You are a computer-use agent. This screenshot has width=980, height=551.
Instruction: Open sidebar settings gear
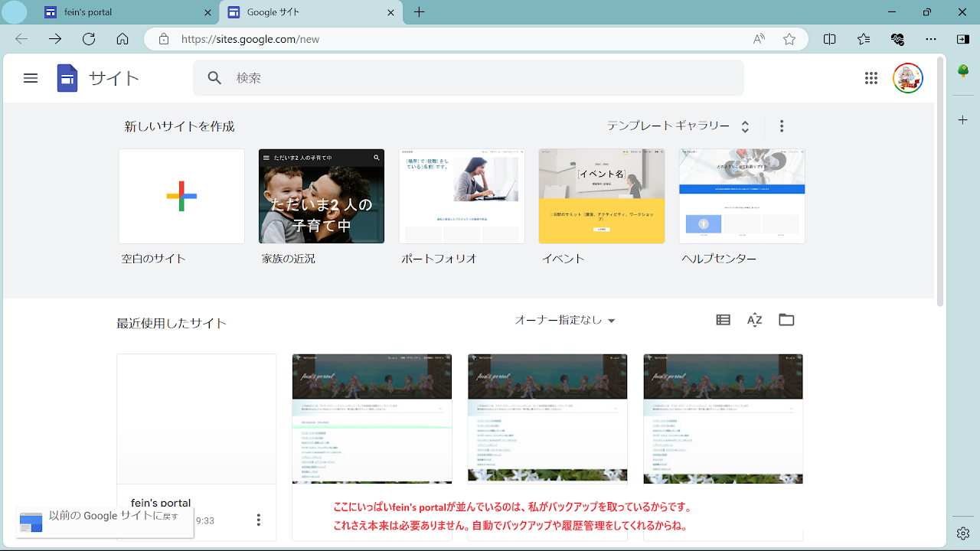pos(964,533)
